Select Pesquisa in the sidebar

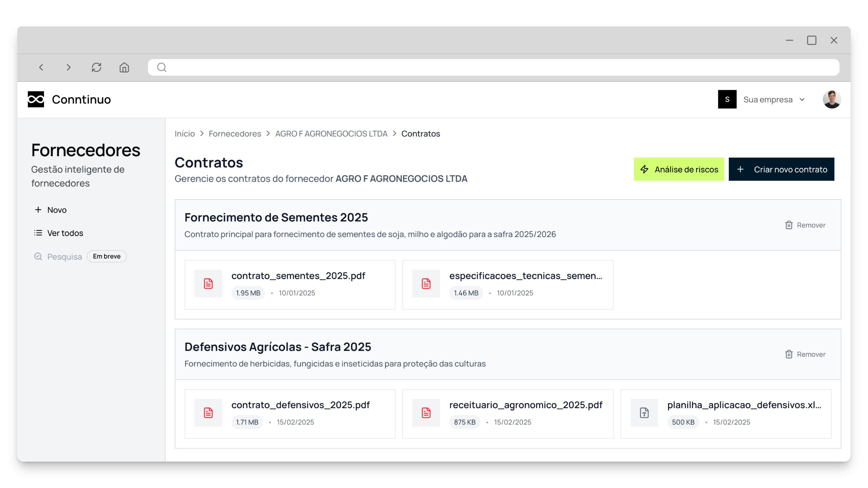(x=58, y=257)
